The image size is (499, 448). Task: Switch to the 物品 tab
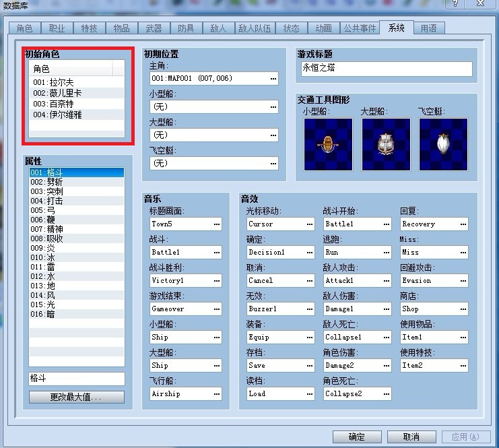122,28
